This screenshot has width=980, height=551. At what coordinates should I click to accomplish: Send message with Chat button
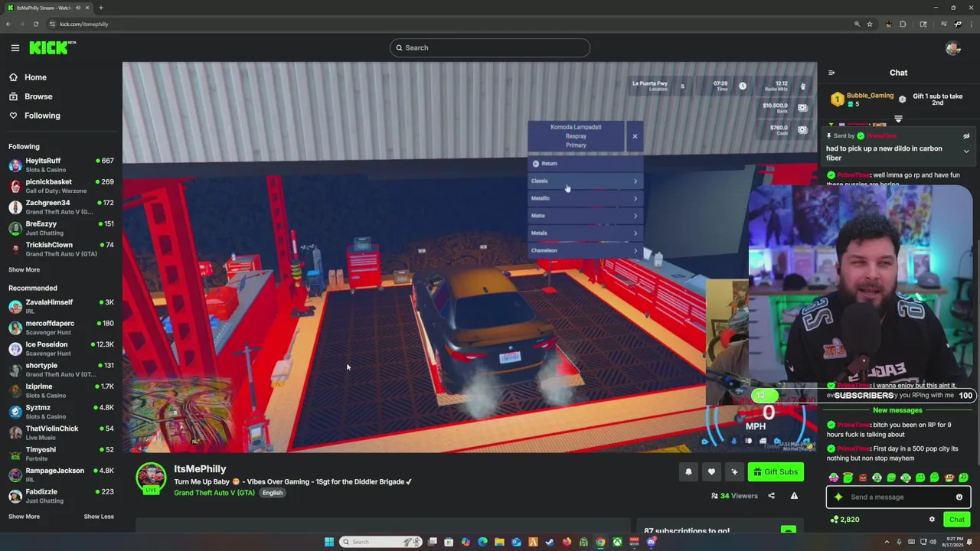point(957,520)
